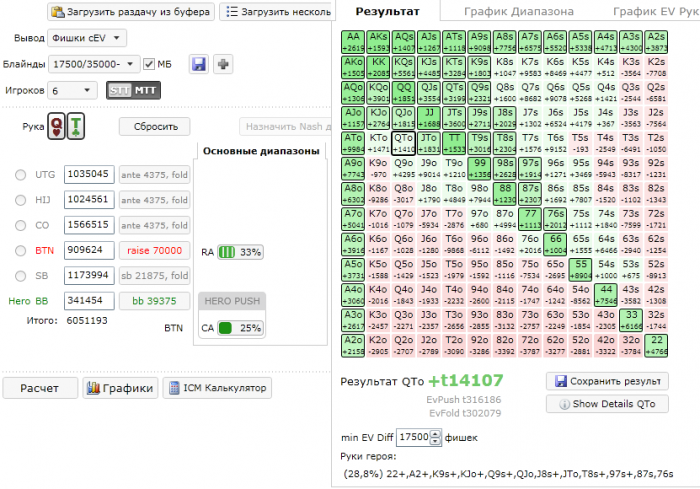This screenshot has height=489, width=700.
Task: Click the min EV Diff stepper arrows
Action: [435, 437]
